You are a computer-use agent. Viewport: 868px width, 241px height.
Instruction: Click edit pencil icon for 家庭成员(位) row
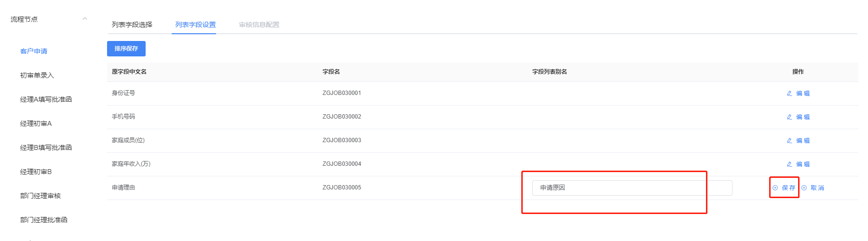click(x=789, y=141)
